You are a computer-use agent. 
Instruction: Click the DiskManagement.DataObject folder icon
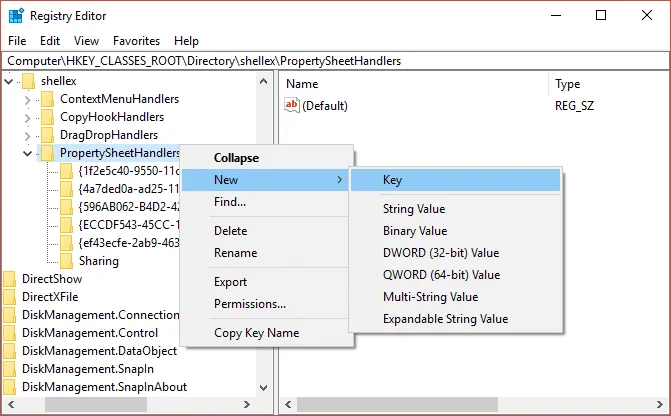click(9, 351)
